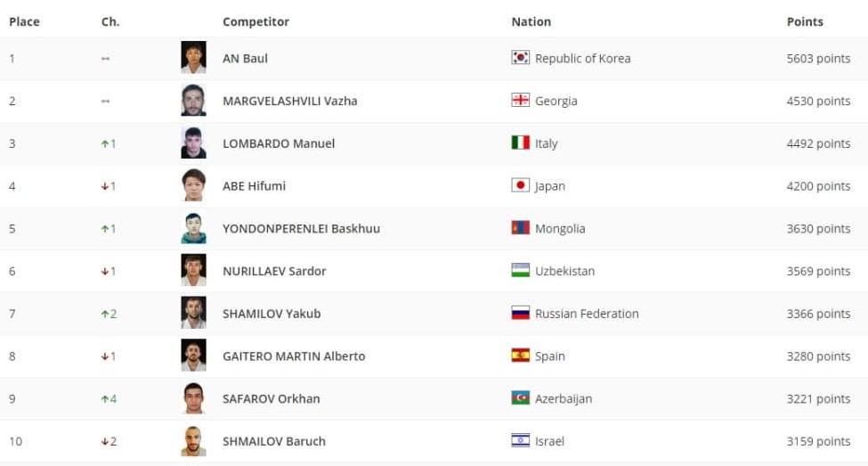This screenshot has width=868, height=466.
Task: Open MARGVELASHVILI Vazha competitor link
Action: (289, 101)
